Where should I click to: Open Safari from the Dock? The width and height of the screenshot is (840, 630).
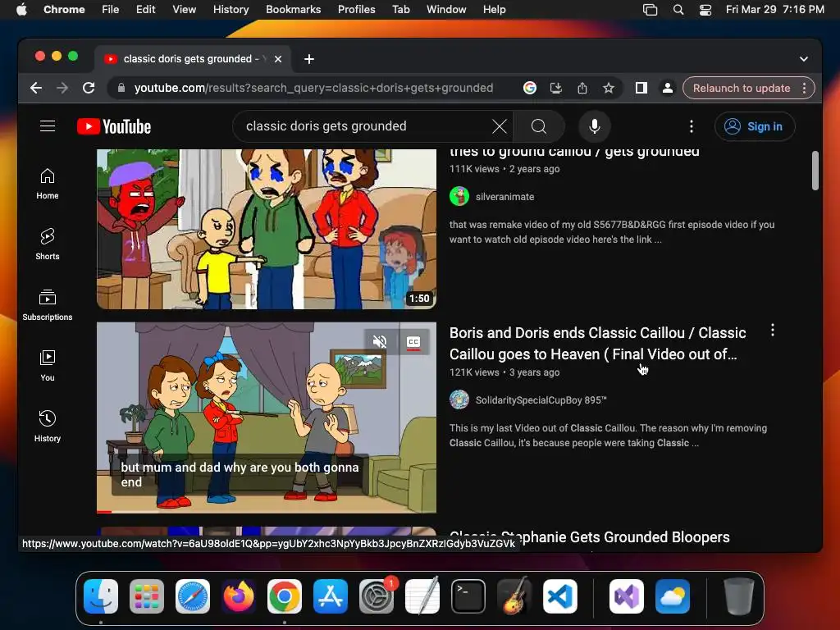click(192, 596)
